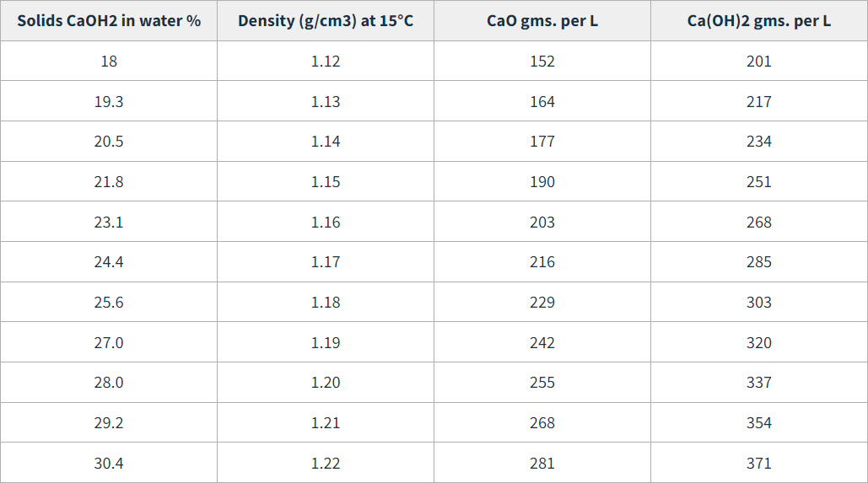Select the density value 1.22
Viewport: 868px width, 483px height.
(x=326, y=464)
